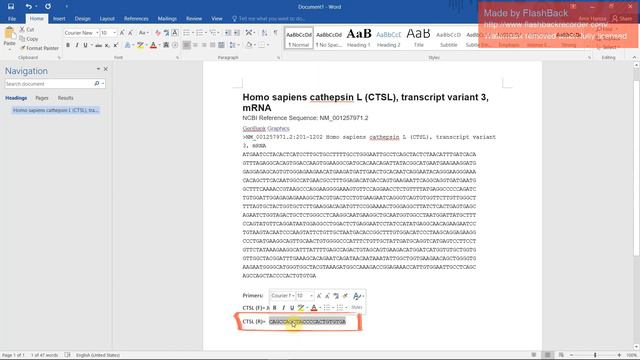Click Styles in the mini toolbar
640x360 pixels.
(356, 307)
